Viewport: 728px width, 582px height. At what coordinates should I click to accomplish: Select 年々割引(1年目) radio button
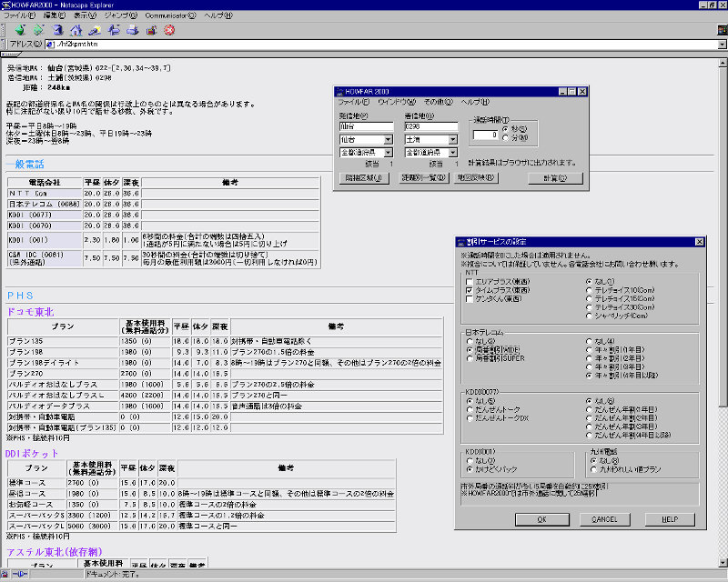589,350
